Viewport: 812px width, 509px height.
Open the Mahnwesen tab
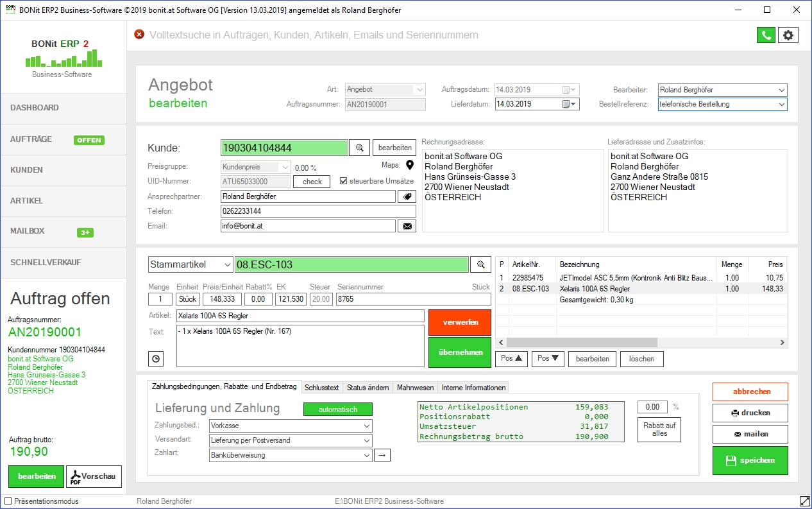415,388
